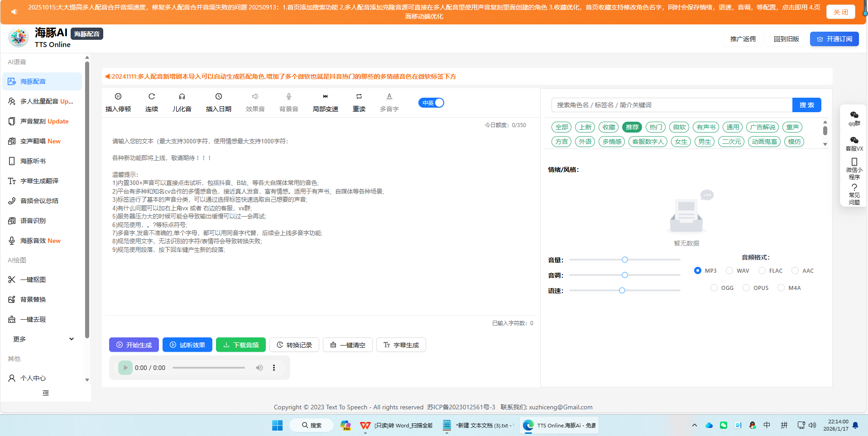
Task: Open 一键抠图 in the AI绘图 section
Action: click(x=34, y=279)
